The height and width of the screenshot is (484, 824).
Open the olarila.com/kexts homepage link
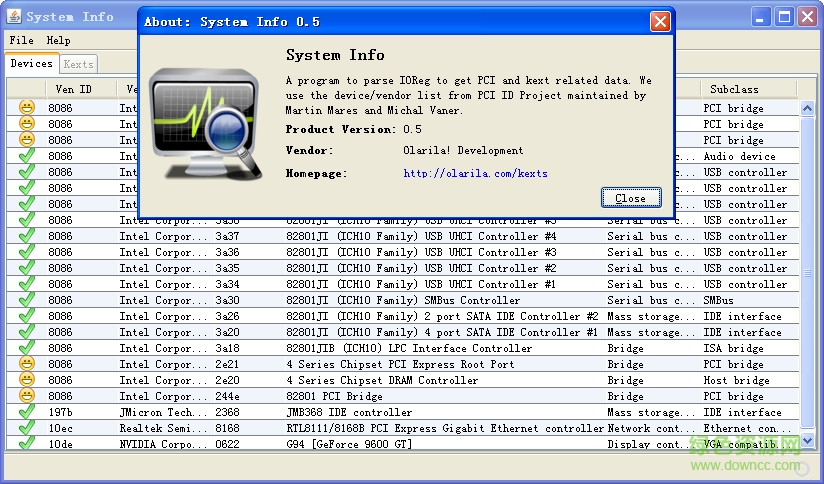(x=475, y=173)
